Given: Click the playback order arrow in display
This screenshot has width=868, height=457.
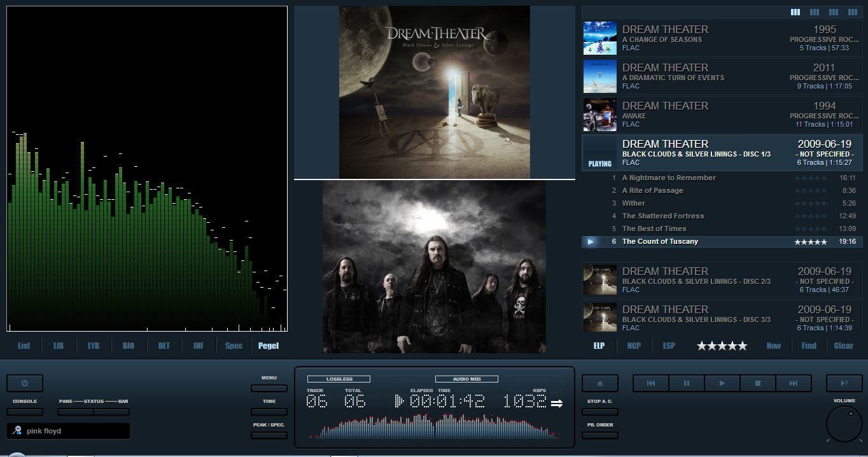Looking at the screenshot, I should (x=557, y=404).
